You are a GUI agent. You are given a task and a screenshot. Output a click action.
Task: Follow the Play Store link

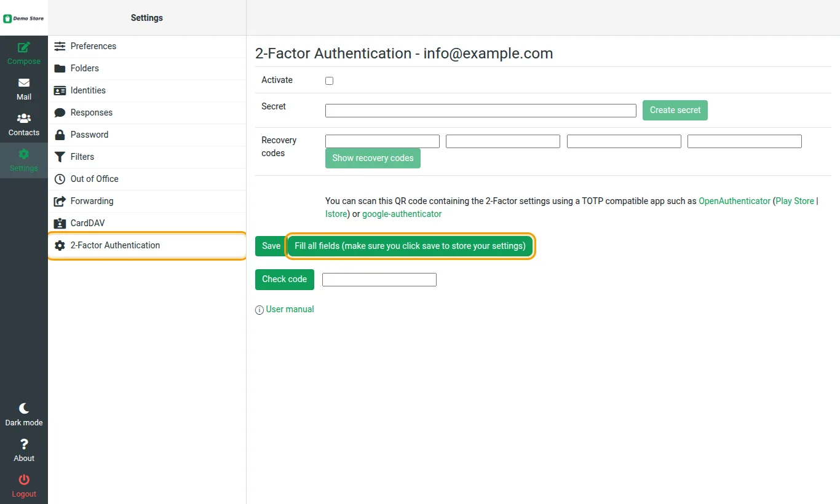tap(795, 201)
